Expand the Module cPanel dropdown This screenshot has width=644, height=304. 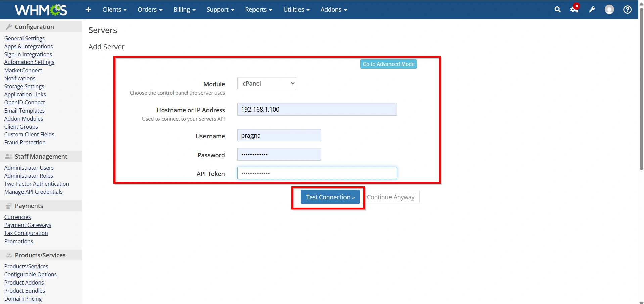coord(267,83)
